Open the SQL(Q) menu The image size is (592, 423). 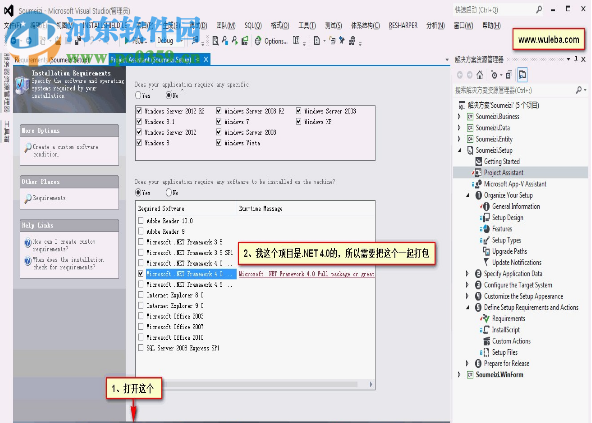[253, 25]
